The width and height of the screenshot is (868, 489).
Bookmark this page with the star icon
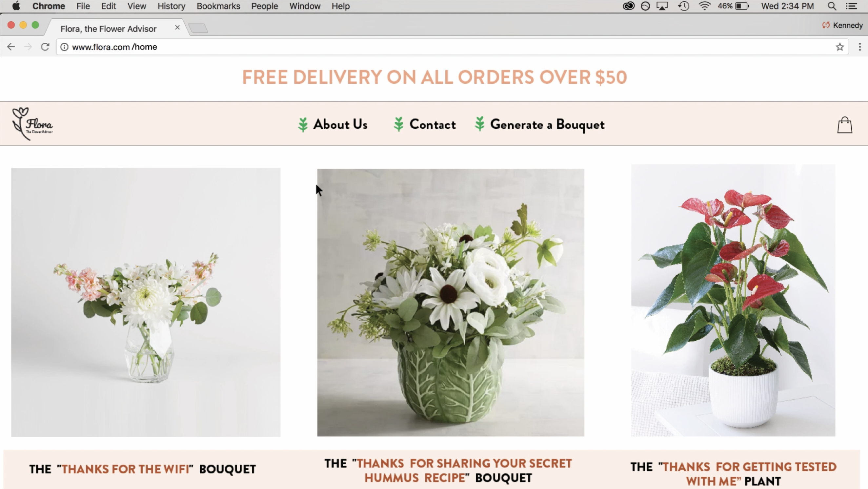coord(840,47)
